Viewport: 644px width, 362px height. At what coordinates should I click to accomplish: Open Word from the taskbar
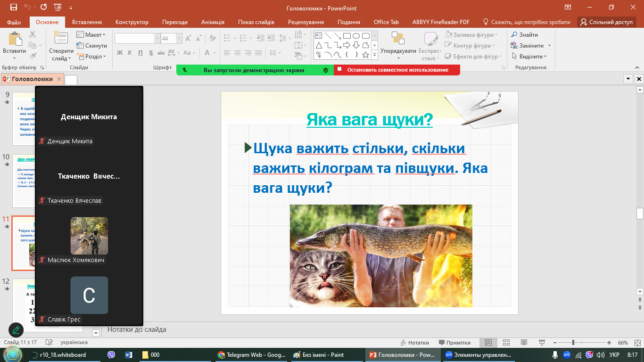point(129,355)
